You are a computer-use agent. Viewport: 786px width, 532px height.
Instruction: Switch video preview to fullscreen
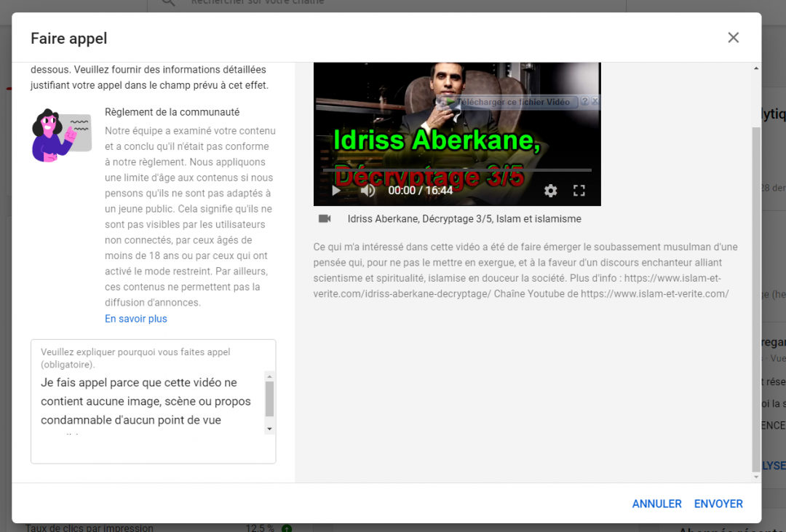[579, 191]
